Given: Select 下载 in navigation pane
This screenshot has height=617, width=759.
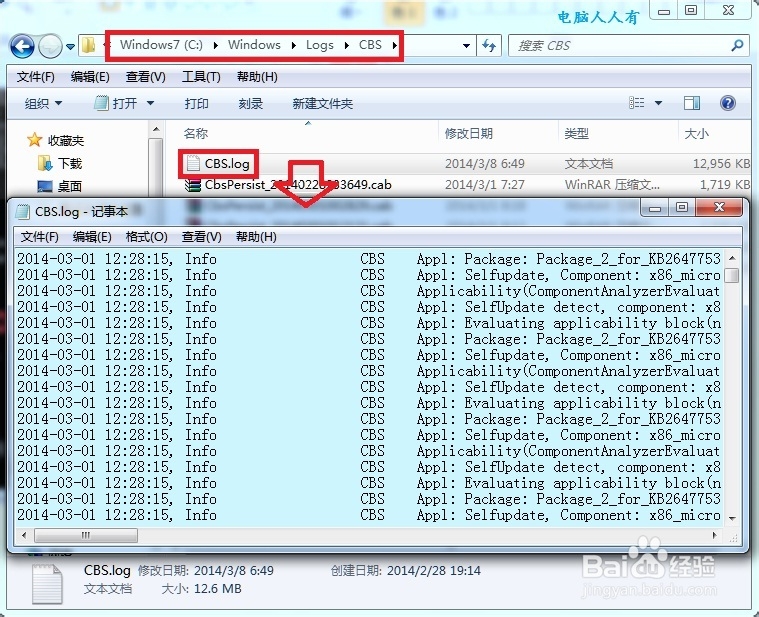Looking at the screenshot, I should pos(70,163).
